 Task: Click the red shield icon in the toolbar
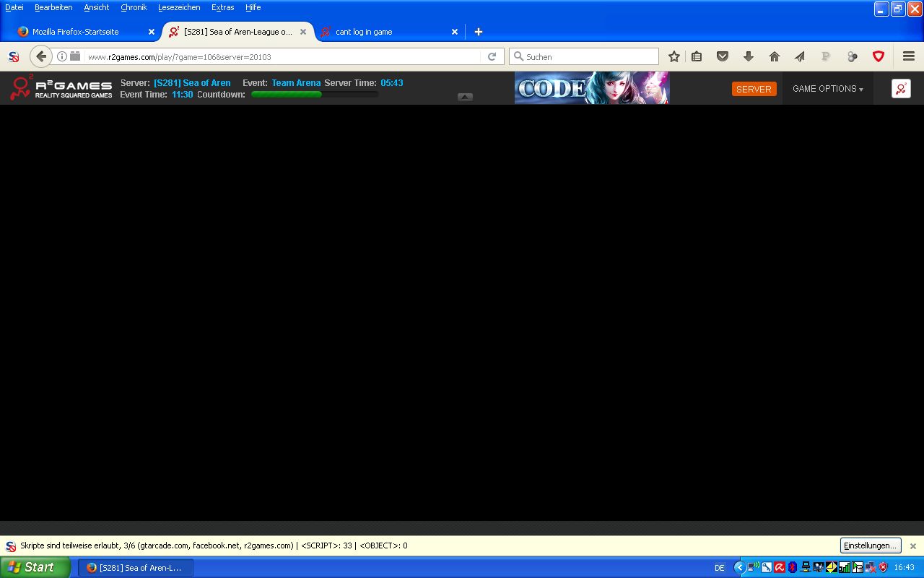point(879,56)
